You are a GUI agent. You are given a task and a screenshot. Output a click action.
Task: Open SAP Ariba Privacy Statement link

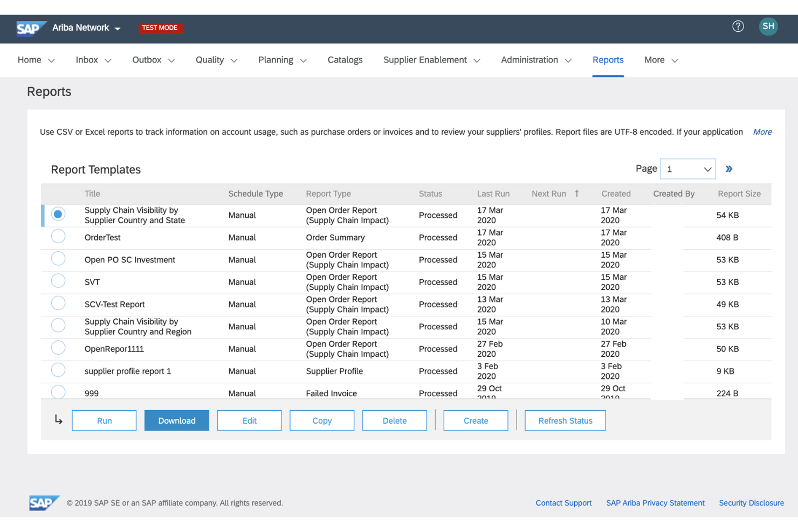coord(655,503)
